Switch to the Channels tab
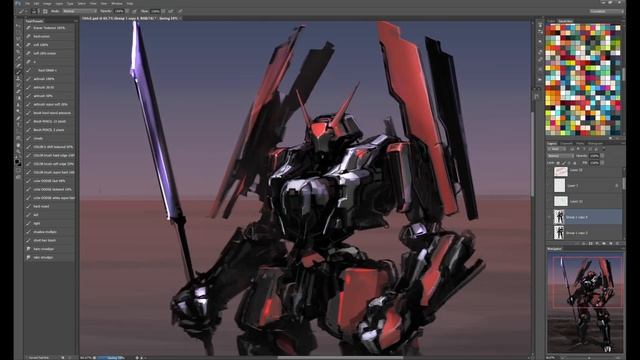Viewport: 640px width, 360px height. pyautogui.click(x=566, y=143)
